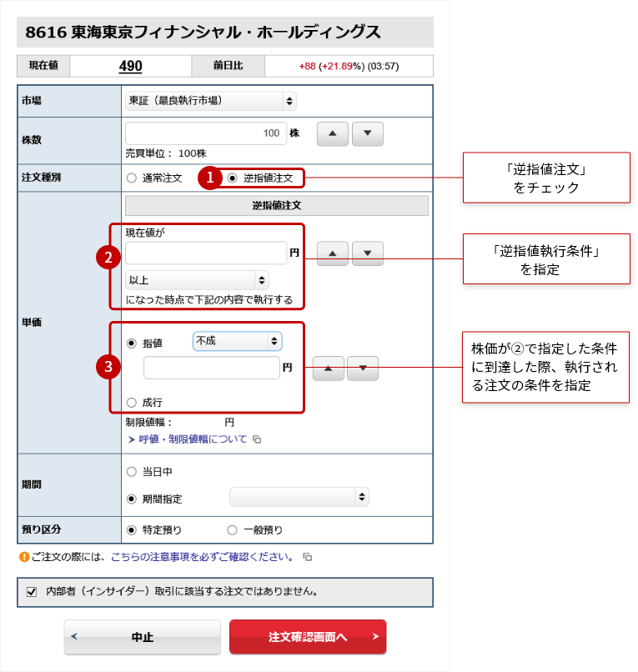Proceed with 注文確認画面へ button
The width and height of the screenshot is (638, 672).
[x=308, y=637]
